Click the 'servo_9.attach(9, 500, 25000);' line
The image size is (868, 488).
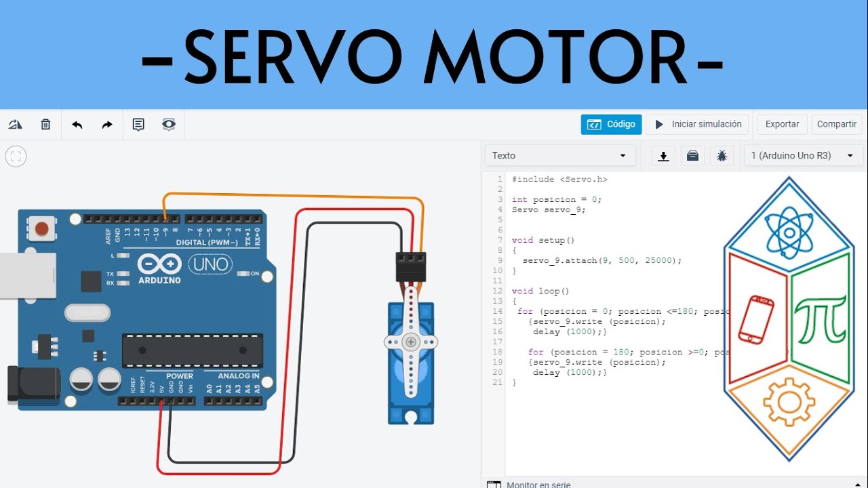tap(602, 261)
